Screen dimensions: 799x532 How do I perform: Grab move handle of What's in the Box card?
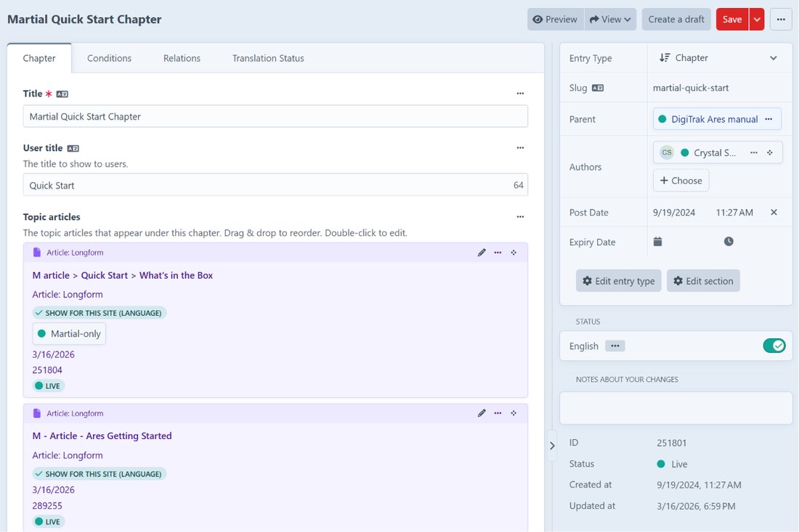[x=514, y=253]
